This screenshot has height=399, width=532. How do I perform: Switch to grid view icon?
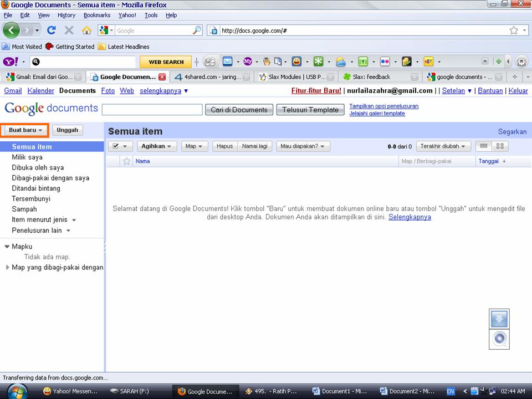pyautogui.click(x=500, y=146)
